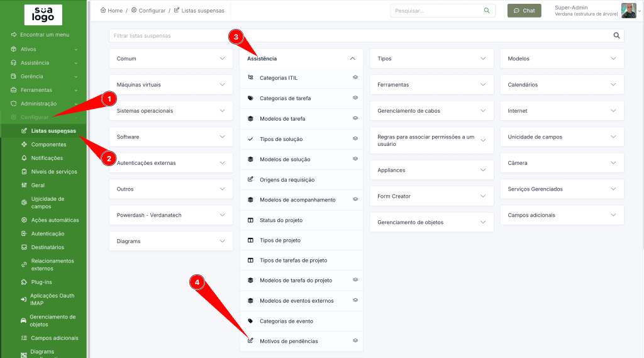
Task: Expand the Comum section
Action: (x=171, y=59)
